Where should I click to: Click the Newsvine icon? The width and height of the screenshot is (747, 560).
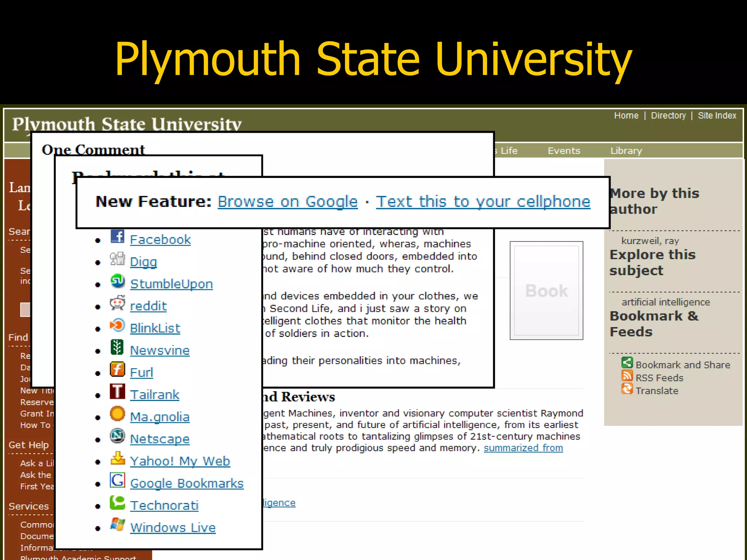coord(117,347)
